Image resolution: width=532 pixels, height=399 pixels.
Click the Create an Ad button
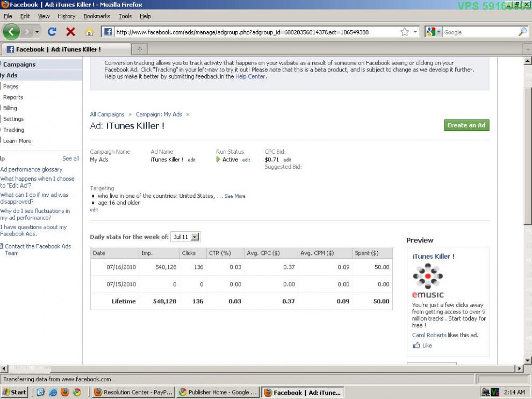click(x=466, y=125)
